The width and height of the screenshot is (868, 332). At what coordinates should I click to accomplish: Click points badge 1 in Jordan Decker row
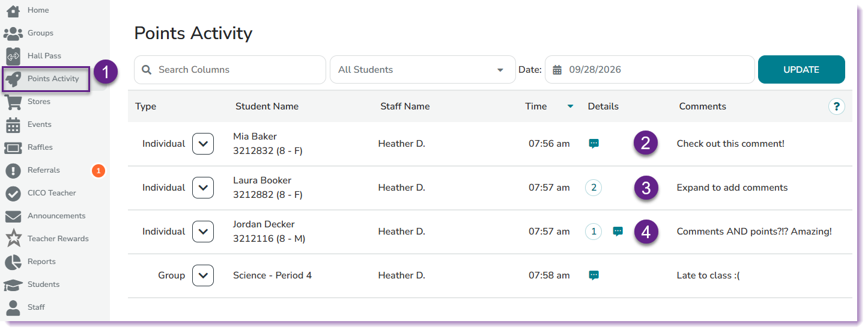[x=593, y=232]
